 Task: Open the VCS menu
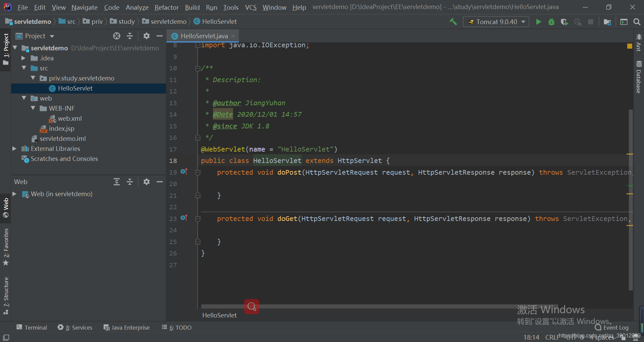point(251,7)
